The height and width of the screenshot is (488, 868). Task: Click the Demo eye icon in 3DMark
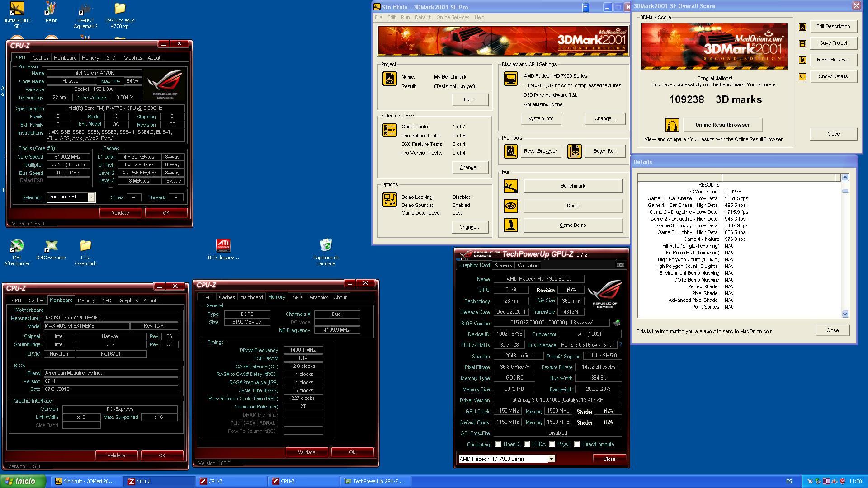[x=511, y=206]
